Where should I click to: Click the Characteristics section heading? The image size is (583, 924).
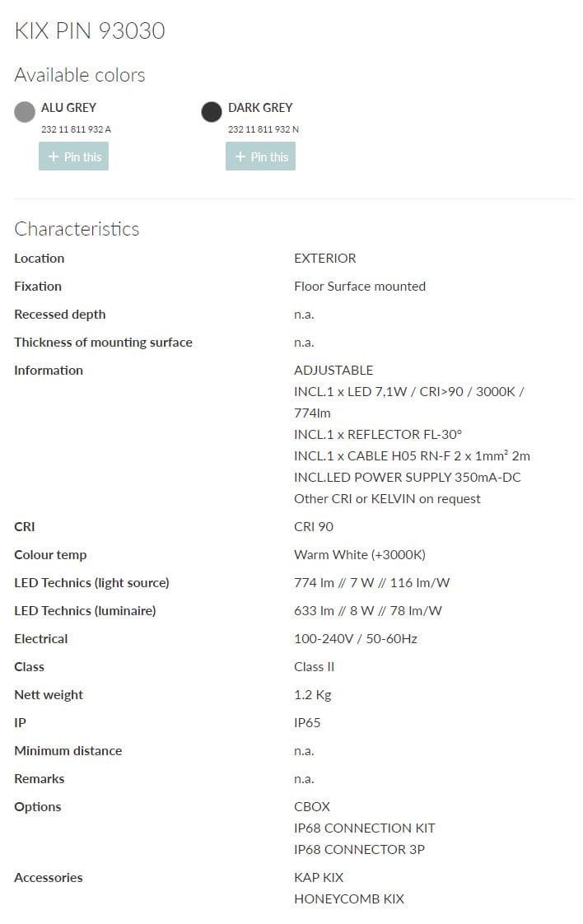(77, 229)
